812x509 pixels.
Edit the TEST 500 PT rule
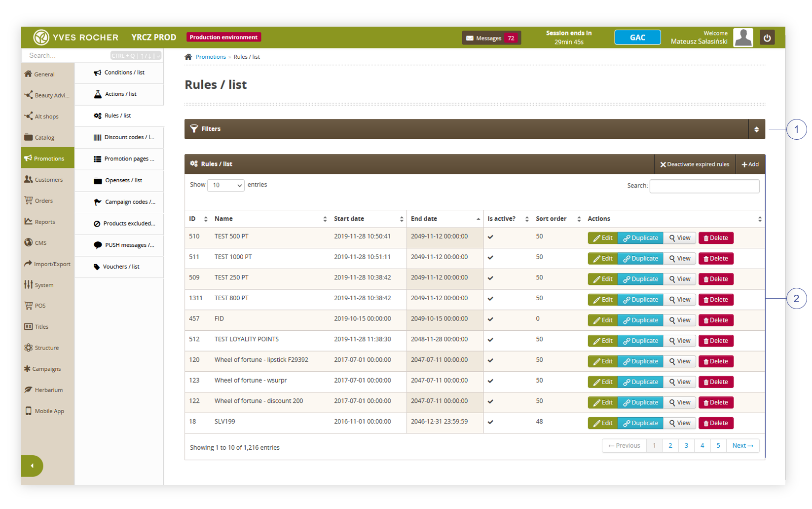603,238
